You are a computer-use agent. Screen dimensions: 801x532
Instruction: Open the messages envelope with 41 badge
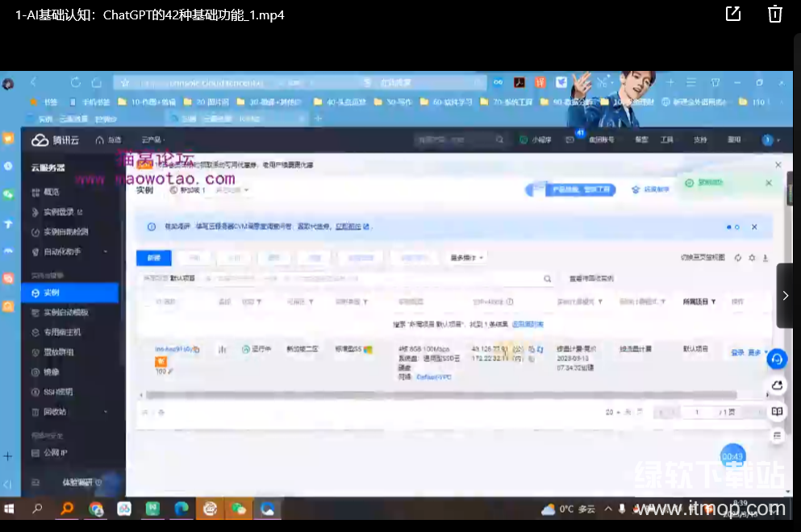coord(570,139)
